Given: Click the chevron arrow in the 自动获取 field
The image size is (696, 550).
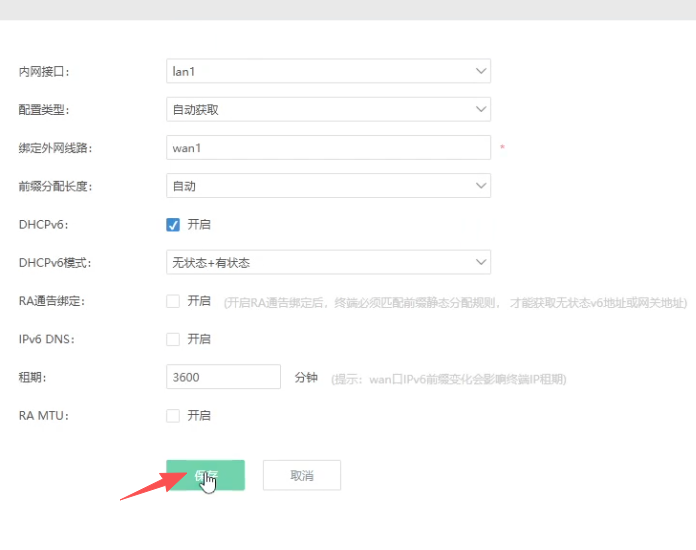Looking at the screenshot, I should pyautogui.click(x=481, y=109).
